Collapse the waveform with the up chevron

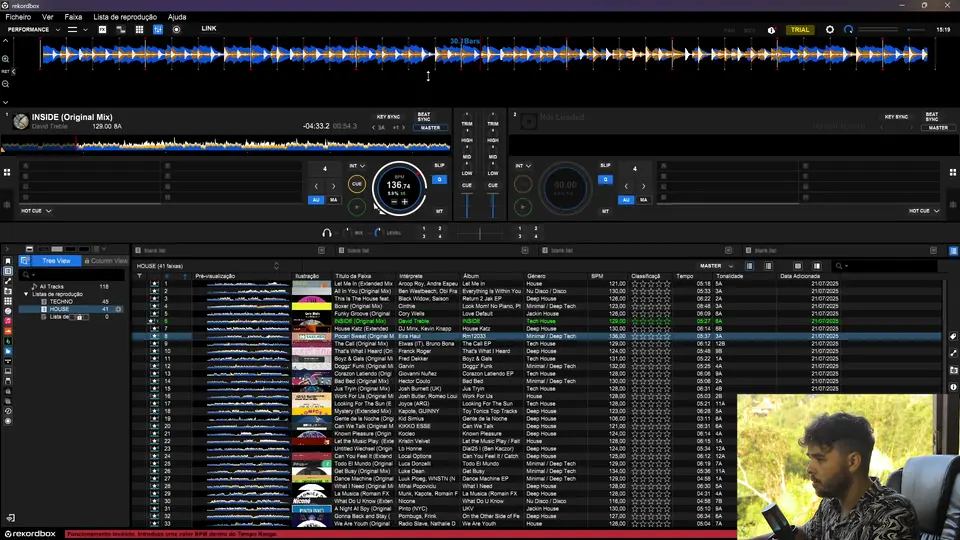[6, 40]
